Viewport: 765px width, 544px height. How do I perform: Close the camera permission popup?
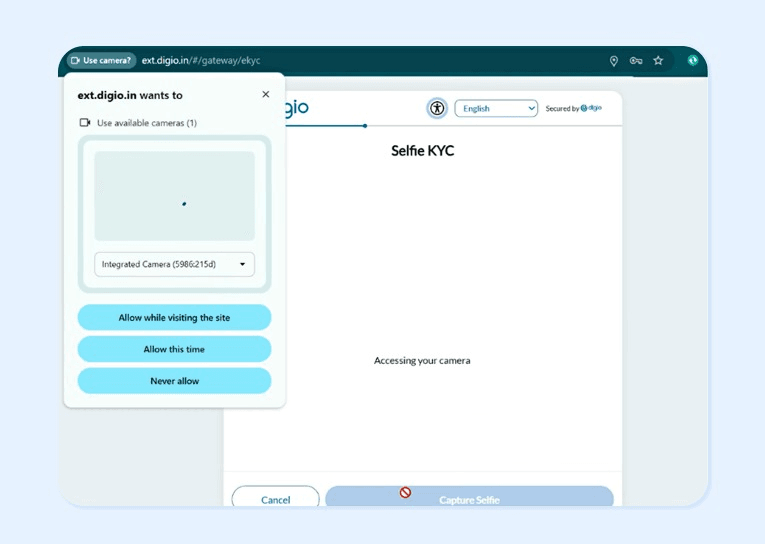pos(265,94)
